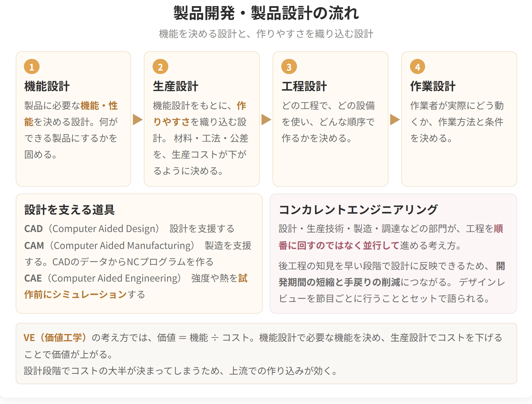Click highlighted text 機能・性 in card 1
Image resolution: width=532 pixels, height=404 pixels.
[99, 106]
